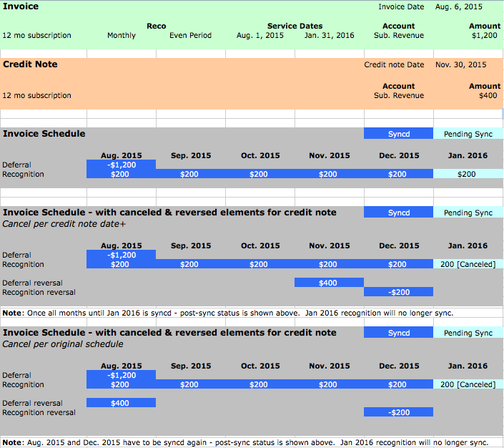Click Sub. Revenue in the Credit Note section
Image resolution: width=504 pixels, height=448 pixels.
399,96
